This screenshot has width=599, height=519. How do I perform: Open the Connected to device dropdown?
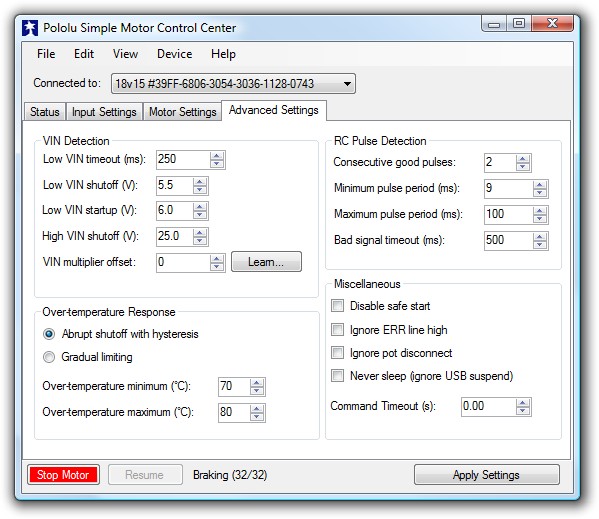click(x=233, y=84)
